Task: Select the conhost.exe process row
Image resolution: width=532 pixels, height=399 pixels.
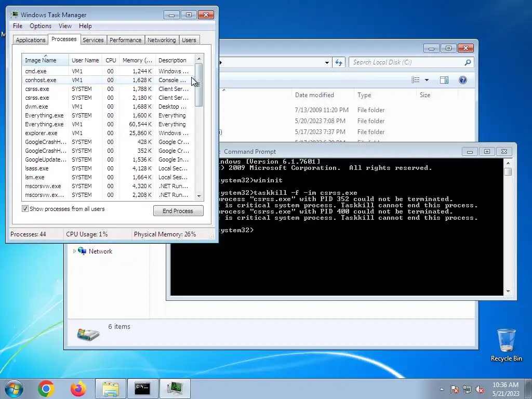Action: (x=108, y=80)
